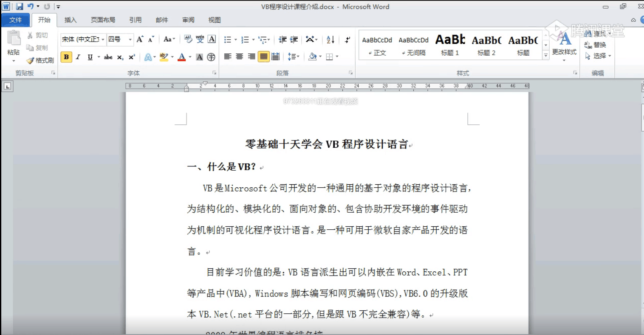Viewport: 644px width, 335px height.
Task: Apply the 正文 Normal style
Action: click(377, 45)
